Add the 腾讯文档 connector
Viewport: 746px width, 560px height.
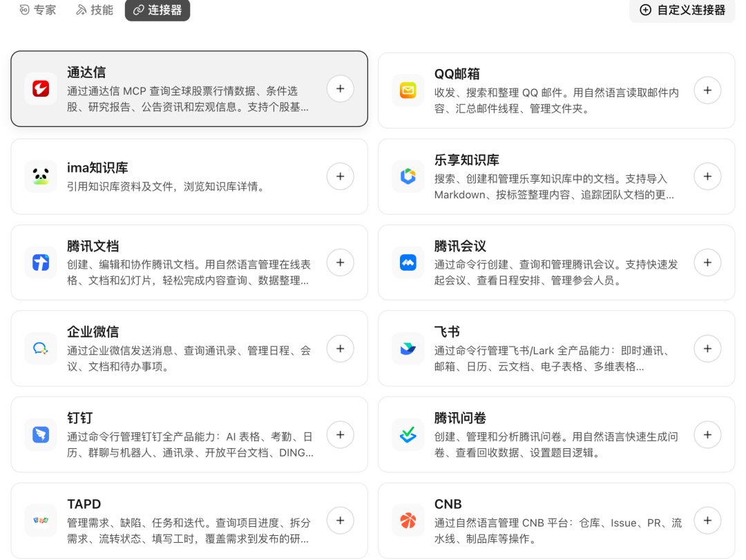(x=340, y=262)
